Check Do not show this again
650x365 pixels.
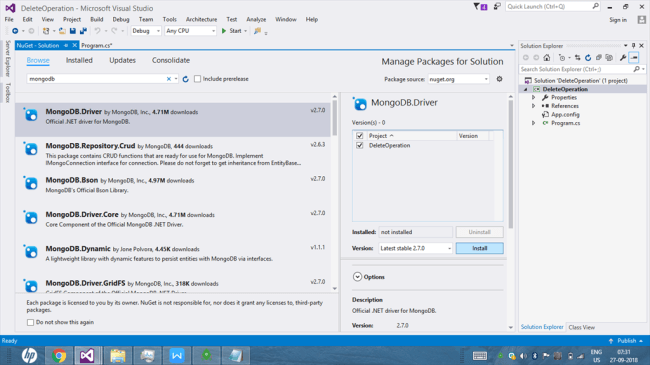pyautogui.click(x=30, y=322)
